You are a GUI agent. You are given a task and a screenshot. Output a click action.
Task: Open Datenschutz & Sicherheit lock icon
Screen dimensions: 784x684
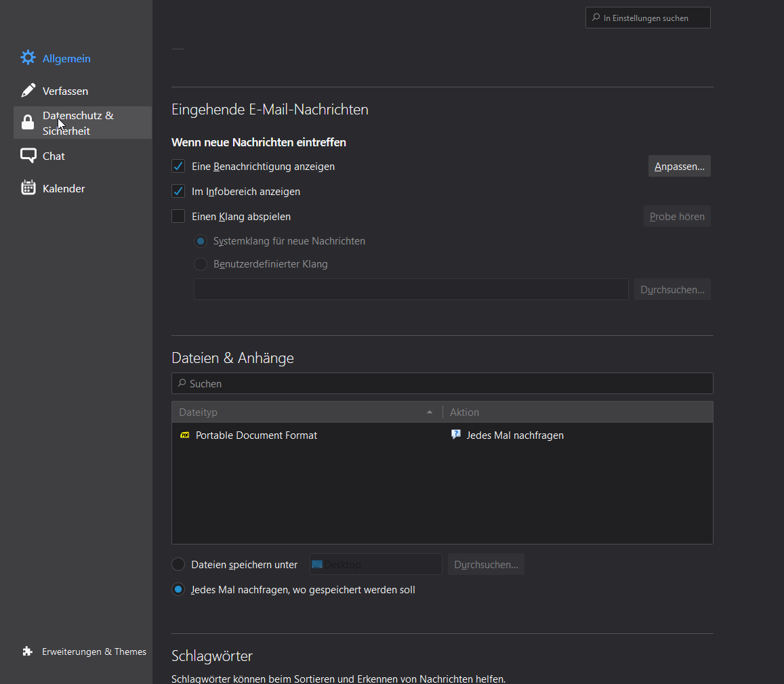[x=28, y=123]
